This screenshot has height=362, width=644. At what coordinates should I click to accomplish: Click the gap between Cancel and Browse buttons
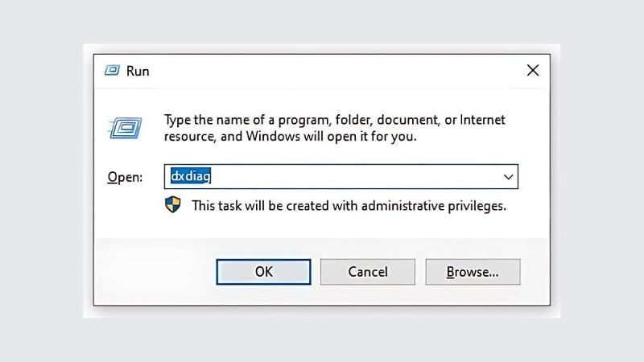tap(420, 272)
